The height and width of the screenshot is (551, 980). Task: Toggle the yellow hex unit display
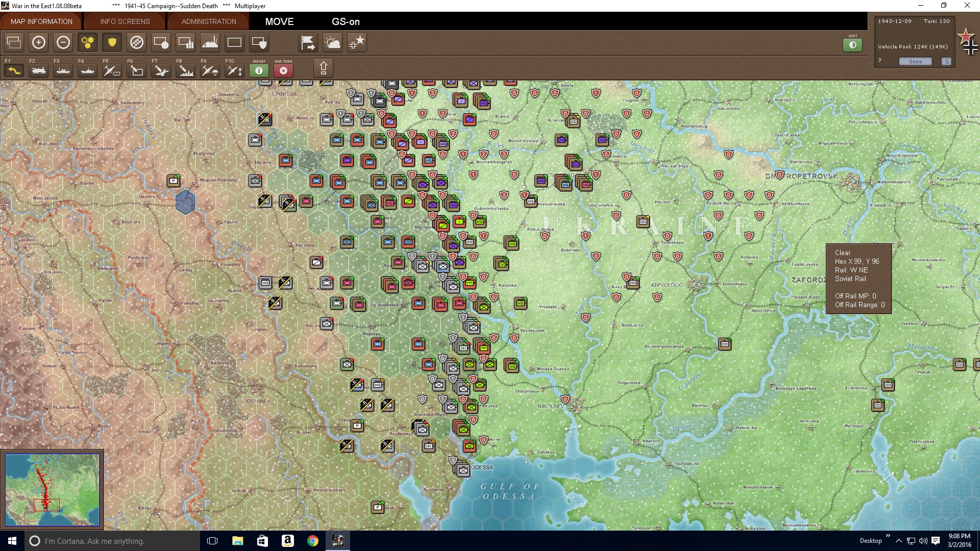click(87, 43)
